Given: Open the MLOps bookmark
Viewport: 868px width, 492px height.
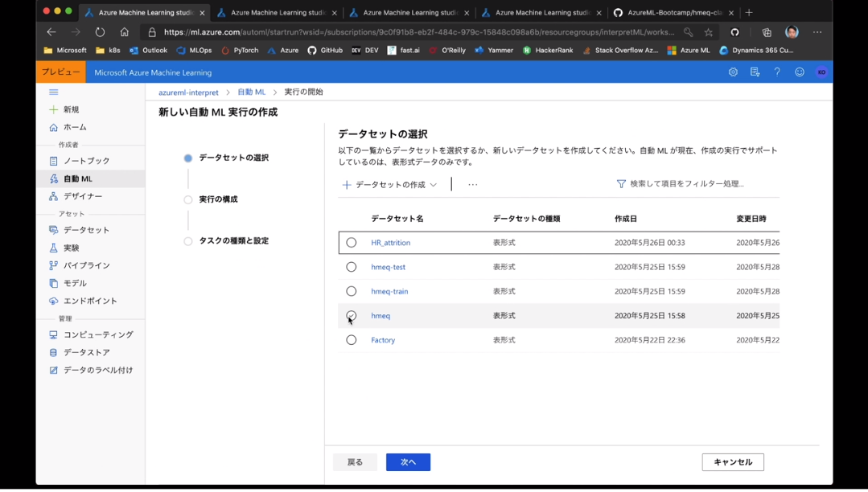Looking at the screenshot, I should point(195,51).
